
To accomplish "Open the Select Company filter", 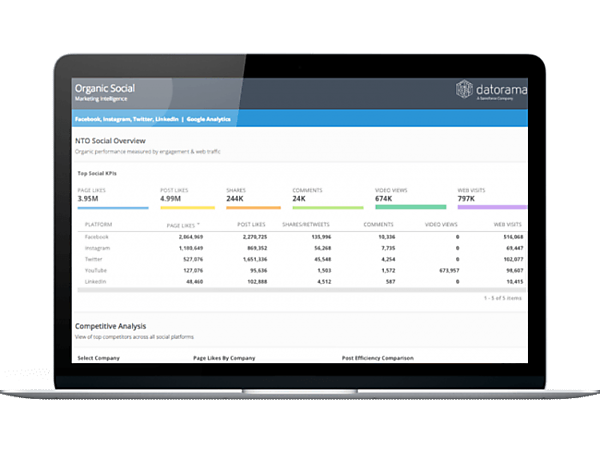I will (99, 358).
